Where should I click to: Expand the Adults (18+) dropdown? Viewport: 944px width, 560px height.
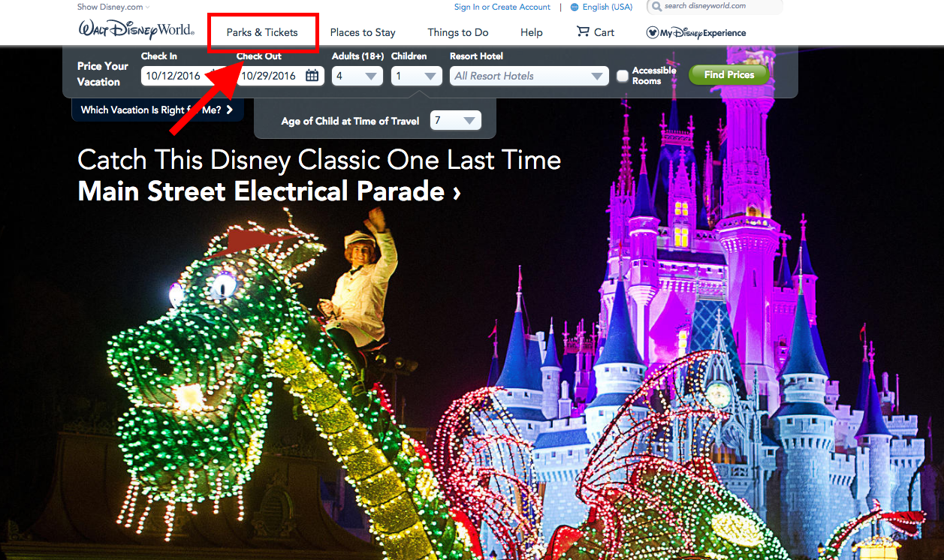(x=357, y=76)
